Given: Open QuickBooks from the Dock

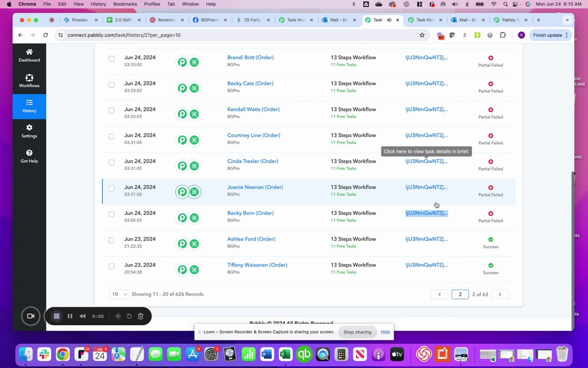Looking at the screenshot, I should point(304,354).
